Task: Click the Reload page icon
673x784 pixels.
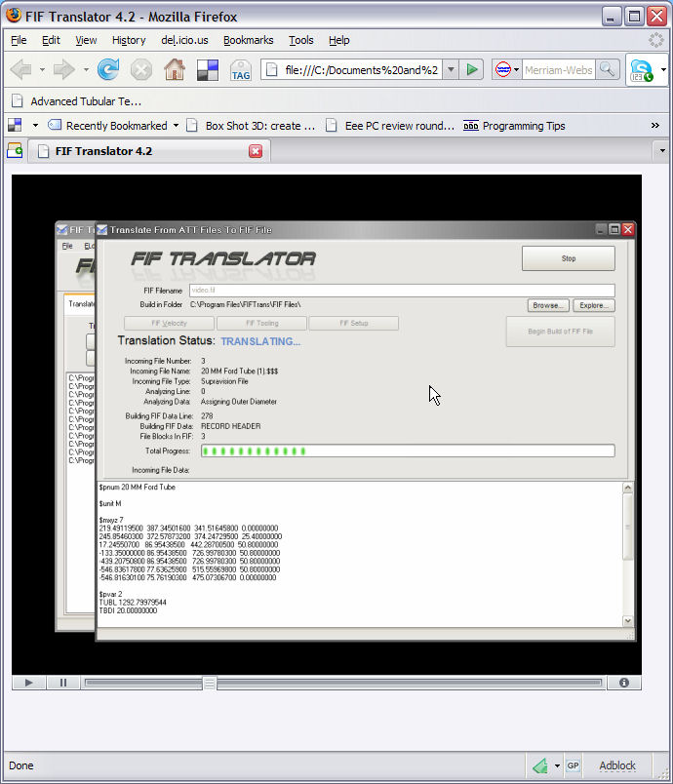Action: (x=108, y=70)
